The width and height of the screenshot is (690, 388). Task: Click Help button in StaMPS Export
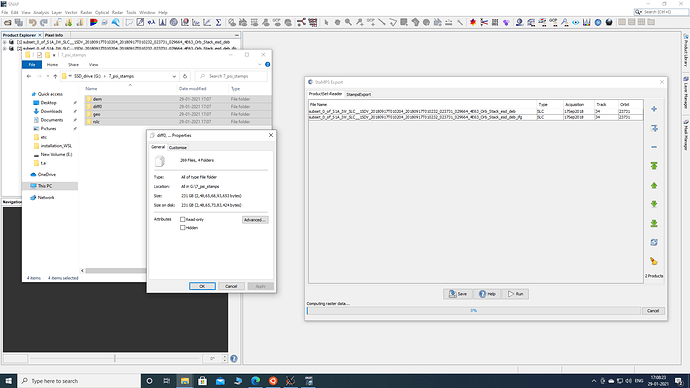[x=487, y=294]
